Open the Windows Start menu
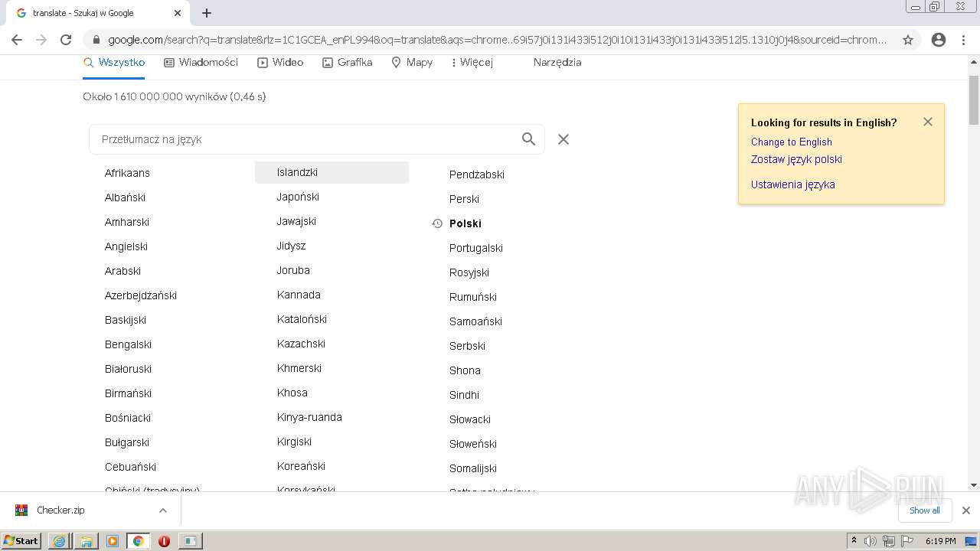980x551 pixels. (21, 541)
